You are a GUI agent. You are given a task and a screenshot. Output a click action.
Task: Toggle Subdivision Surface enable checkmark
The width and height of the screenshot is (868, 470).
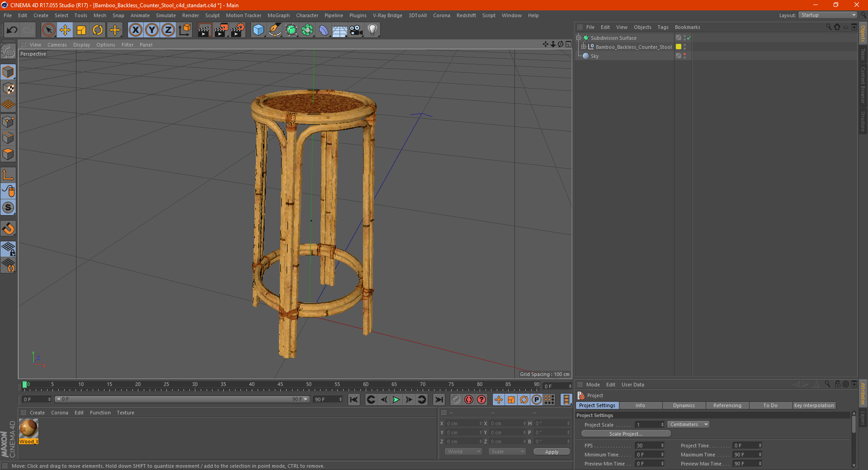(x=689, y=38)
